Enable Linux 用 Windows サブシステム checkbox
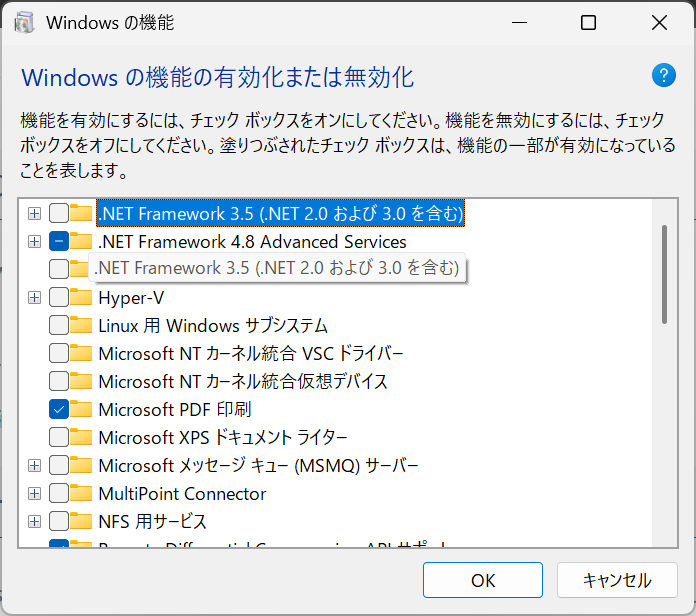This screenshot has width=696, height=616. coord(59,326)
